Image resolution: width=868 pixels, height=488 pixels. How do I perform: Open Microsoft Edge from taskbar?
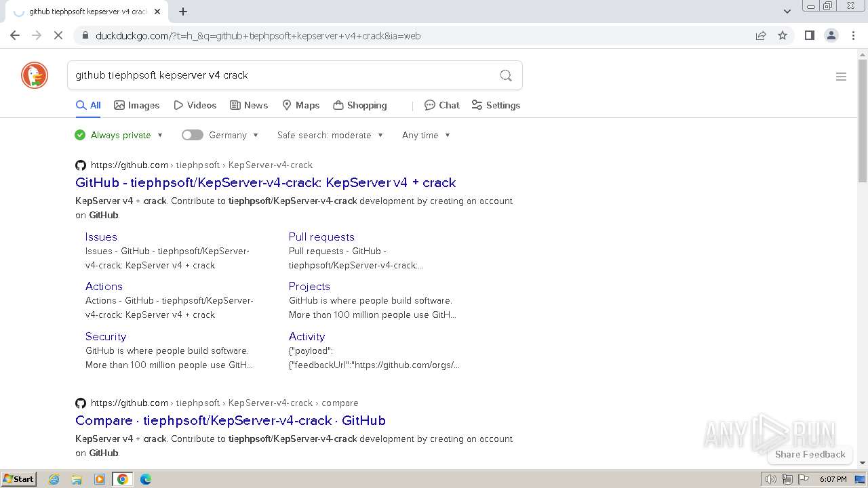[146, 479]
